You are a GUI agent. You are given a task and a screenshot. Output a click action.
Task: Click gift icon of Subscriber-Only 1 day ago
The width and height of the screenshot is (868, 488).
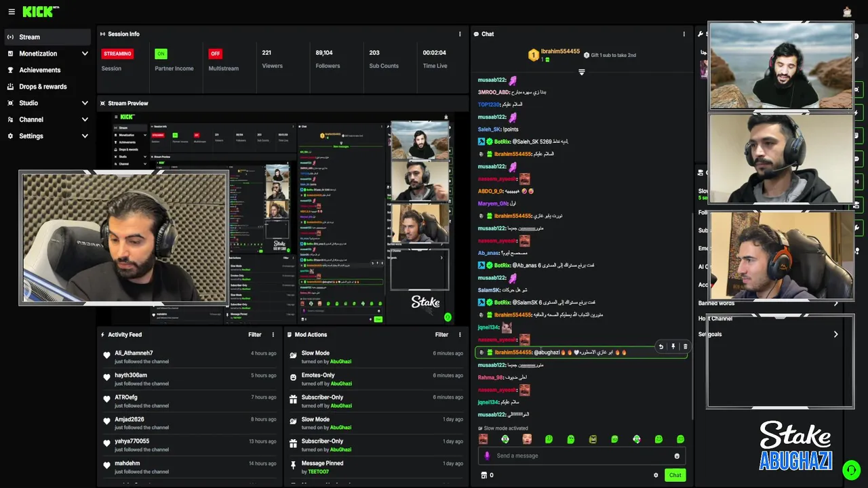pos(293,443)
